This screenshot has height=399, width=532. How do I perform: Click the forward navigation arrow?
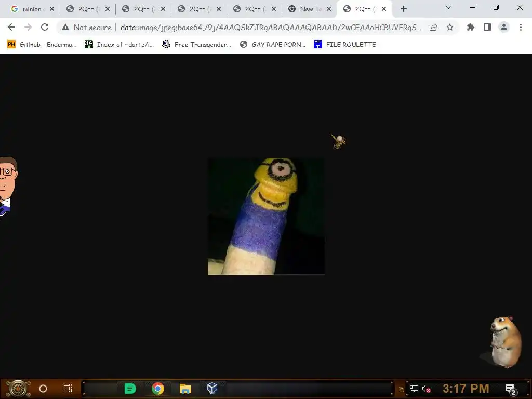[28, 27]
